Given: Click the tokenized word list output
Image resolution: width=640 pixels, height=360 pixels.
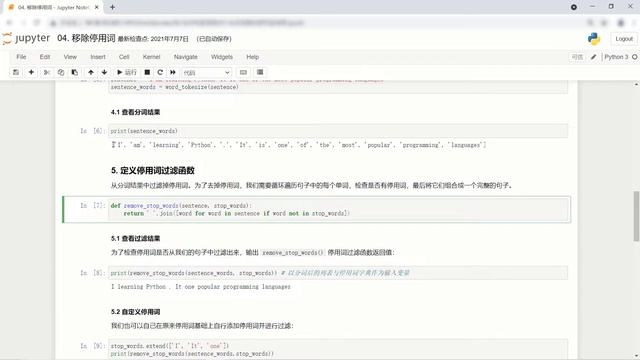Looking at the screenshot, I should point(298,145).
